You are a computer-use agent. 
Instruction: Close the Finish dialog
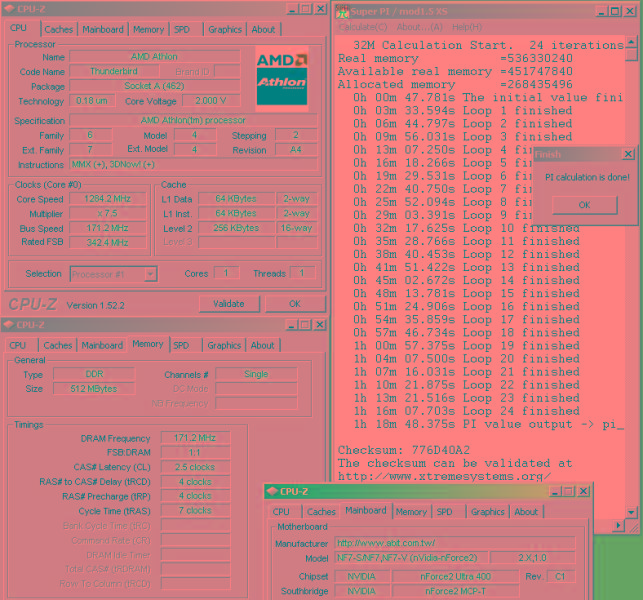click(628, 154)
